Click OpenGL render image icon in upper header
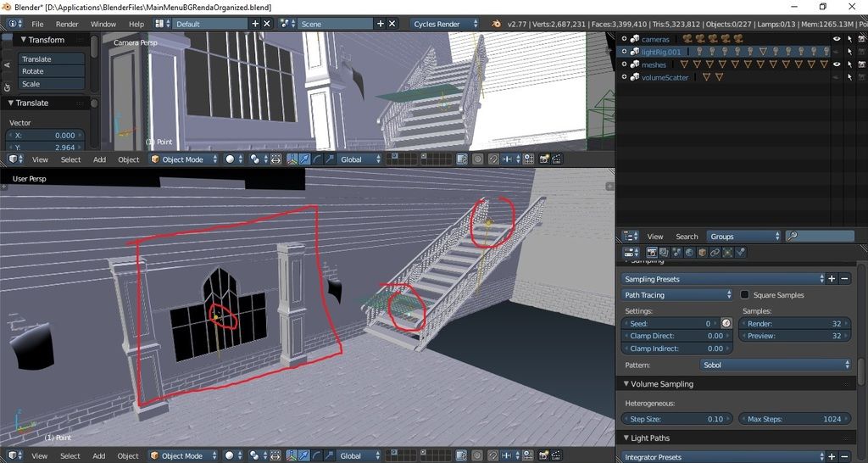The height and width of the screenshot is (463, 868). (x=544, y=159)
